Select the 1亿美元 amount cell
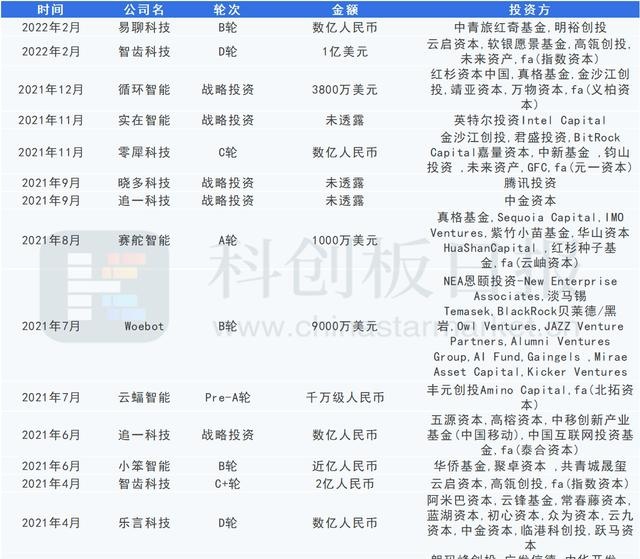Image resolution: width=640 pixels, height=559 pixels. [x=345, y=51]
